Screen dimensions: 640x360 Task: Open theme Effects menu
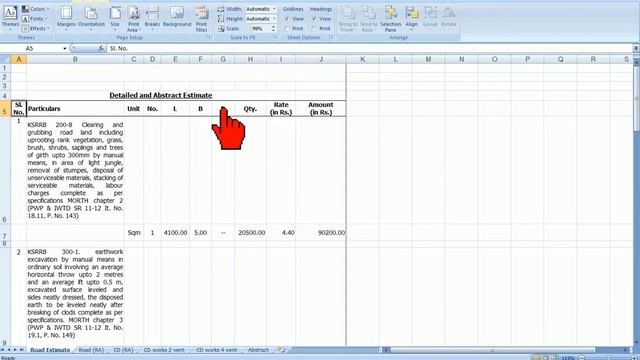pos(36,29)
